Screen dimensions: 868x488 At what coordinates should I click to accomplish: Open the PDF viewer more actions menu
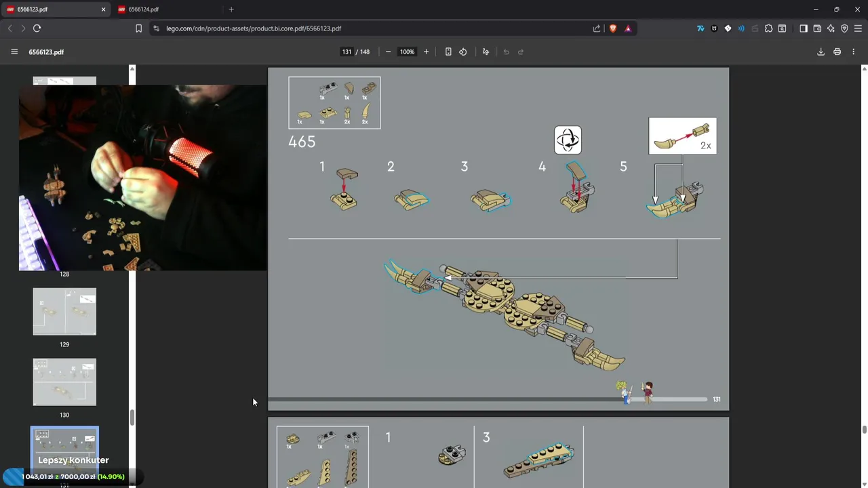(853, 52)
